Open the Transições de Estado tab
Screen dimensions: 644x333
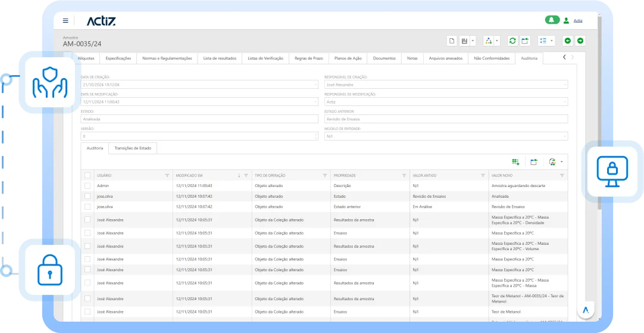(x=132, y=148)
